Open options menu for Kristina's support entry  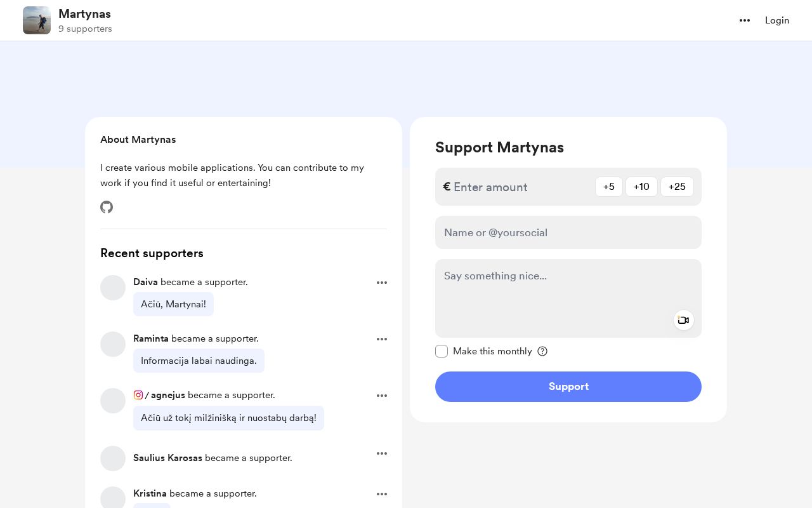click(x=382, y=494)
